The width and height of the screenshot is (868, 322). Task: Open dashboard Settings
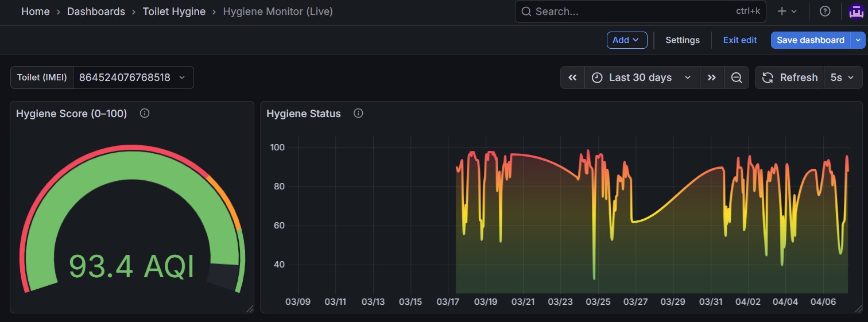pyautogui.click(x=683, y=40)
